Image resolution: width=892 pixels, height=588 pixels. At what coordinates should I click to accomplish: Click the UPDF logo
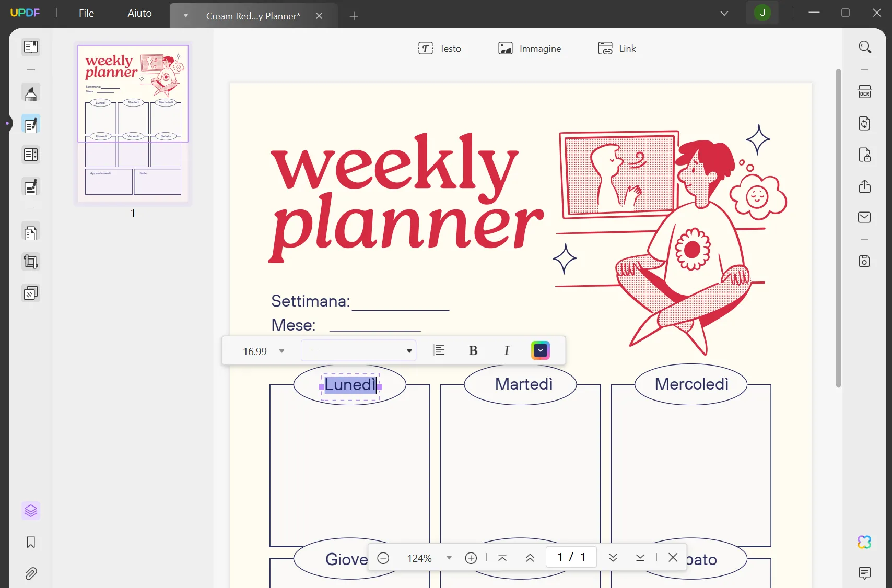click(x=25, y=13)
